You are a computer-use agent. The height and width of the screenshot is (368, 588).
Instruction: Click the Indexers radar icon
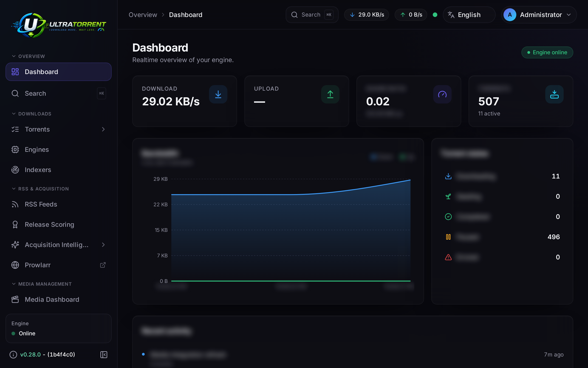(15, 170)
